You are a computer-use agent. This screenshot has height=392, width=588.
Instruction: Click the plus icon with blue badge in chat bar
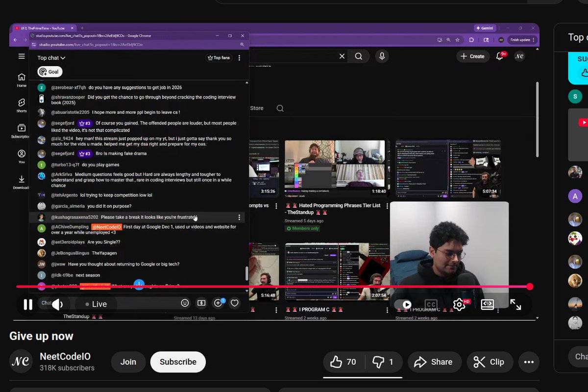click(219, 303)
